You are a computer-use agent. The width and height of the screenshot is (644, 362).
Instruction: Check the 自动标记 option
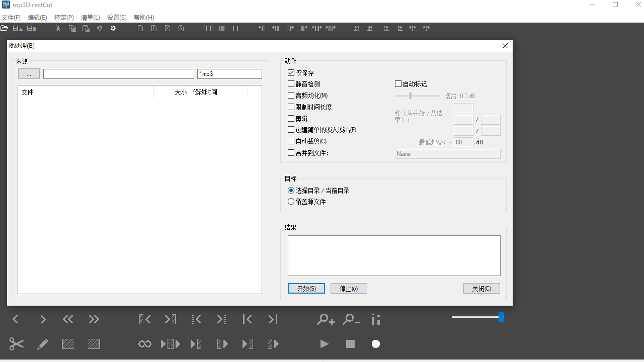(x=397, y=83)
